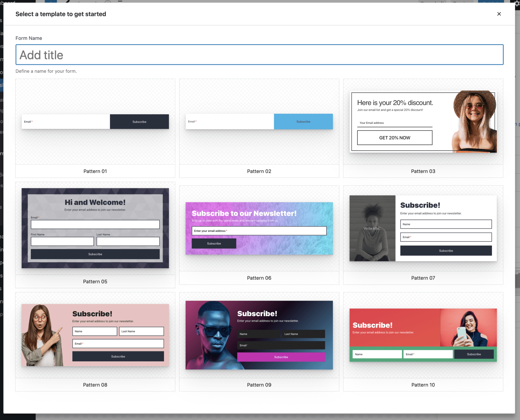Select the pink Pattern 08 template
This screenshot has height=420, width=520.
(x=95, y=335)
